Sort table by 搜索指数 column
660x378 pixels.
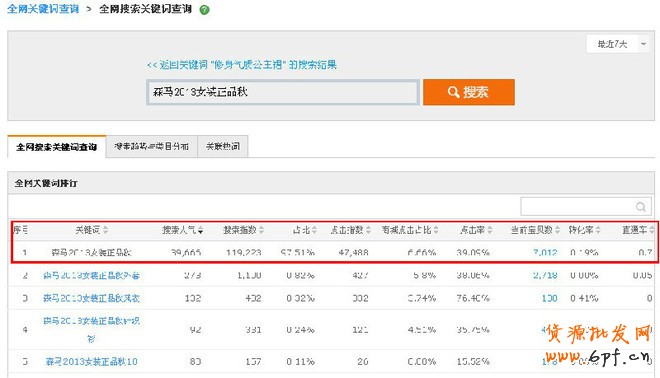click(x=243, y=230)
